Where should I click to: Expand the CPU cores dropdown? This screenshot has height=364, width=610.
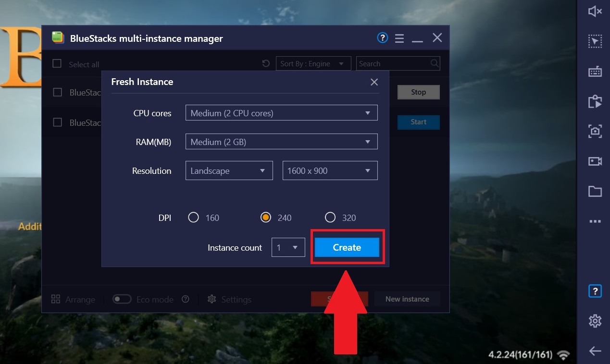[x=281, y=113]
